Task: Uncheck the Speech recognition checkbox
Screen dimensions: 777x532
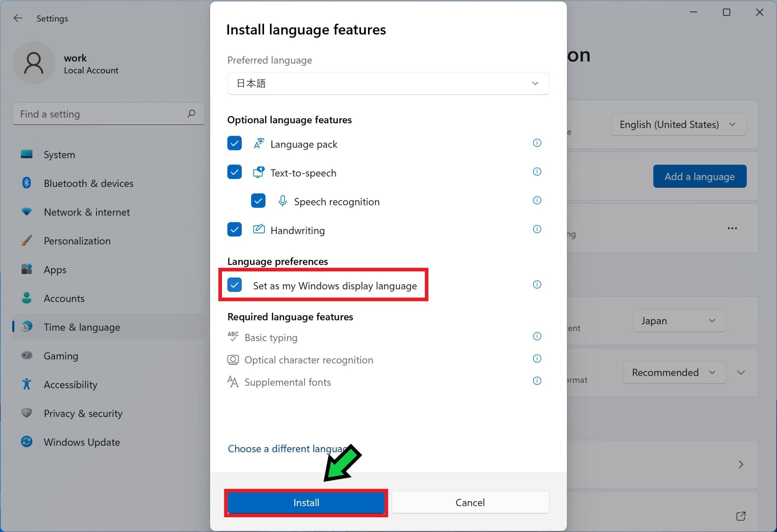Action: click(x=258, y=201)
